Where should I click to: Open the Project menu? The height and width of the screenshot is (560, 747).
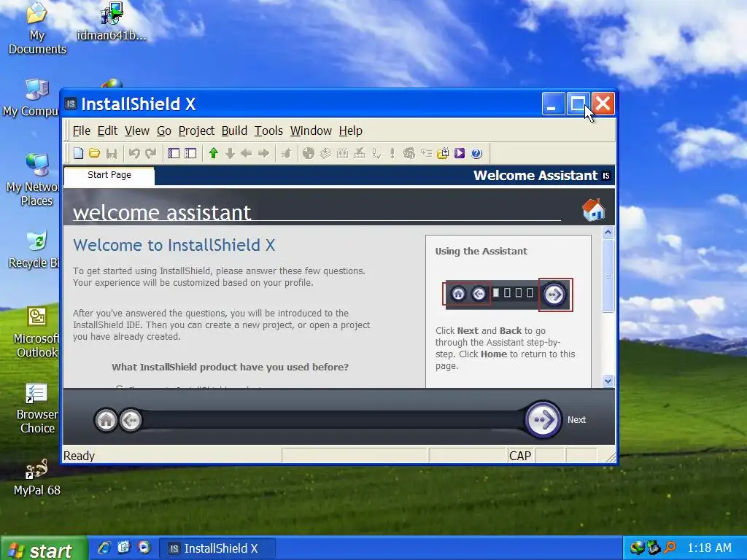(196, 131)
